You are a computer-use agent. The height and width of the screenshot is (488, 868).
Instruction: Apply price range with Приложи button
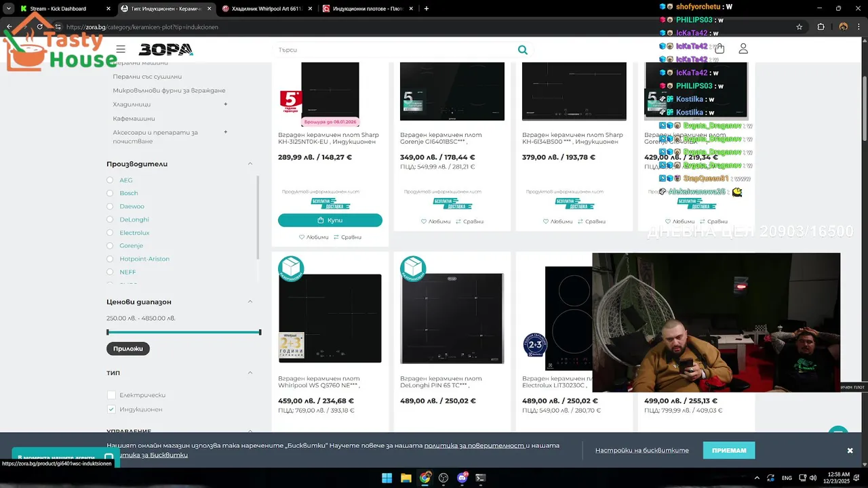(x=128, y=349)
